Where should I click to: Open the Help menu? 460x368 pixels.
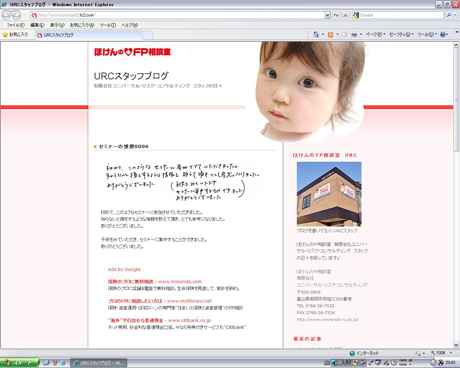coord(129,25)
